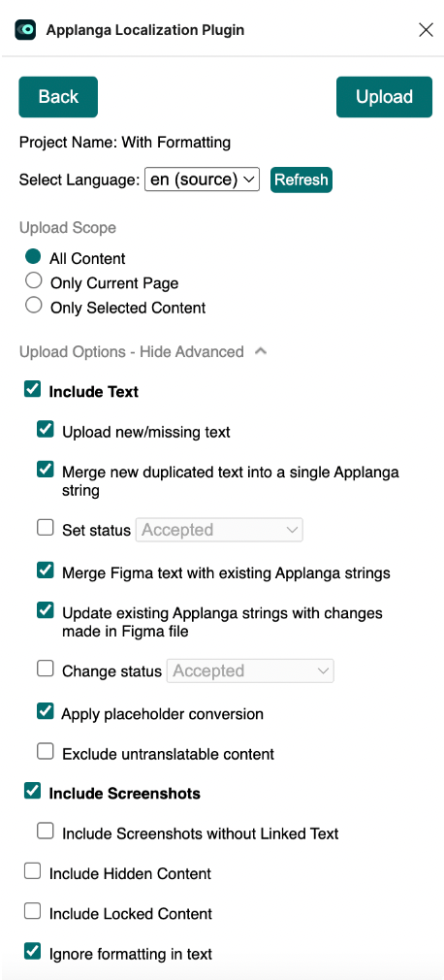Disable Apply placeholder conversion
Image resolution: width=444 pixels, height=980 pixels.
(46, 711)
